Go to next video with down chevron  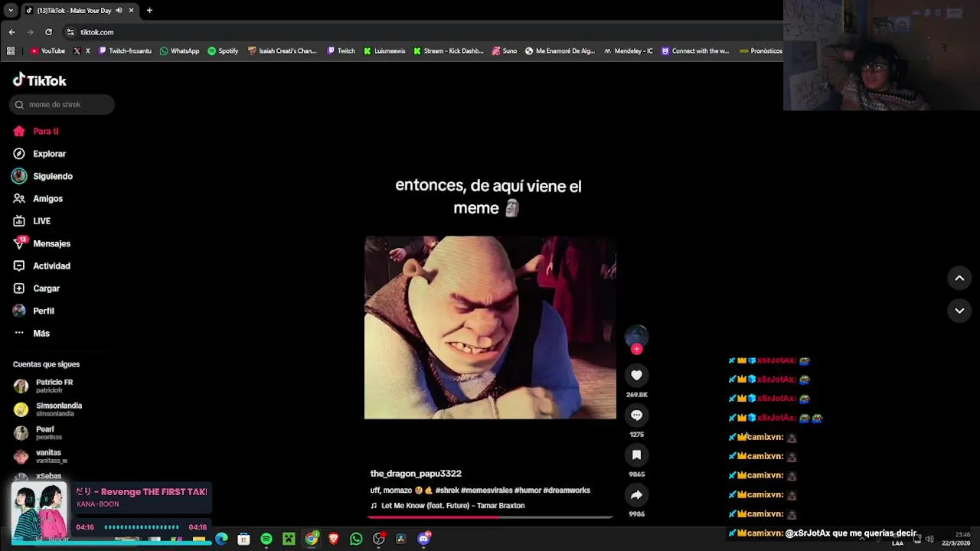(959, 311)
